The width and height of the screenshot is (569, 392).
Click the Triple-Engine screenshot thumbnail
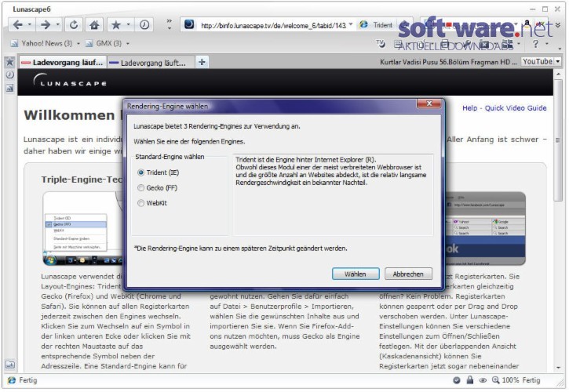(82, 228)
